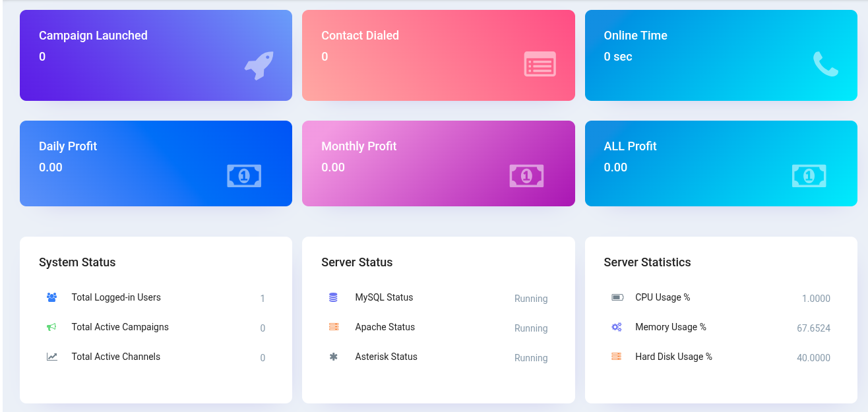Click the money icon in Monthly Profit
Image resolution: width=868 pixels, height=412 pixels.
[526, 175]
